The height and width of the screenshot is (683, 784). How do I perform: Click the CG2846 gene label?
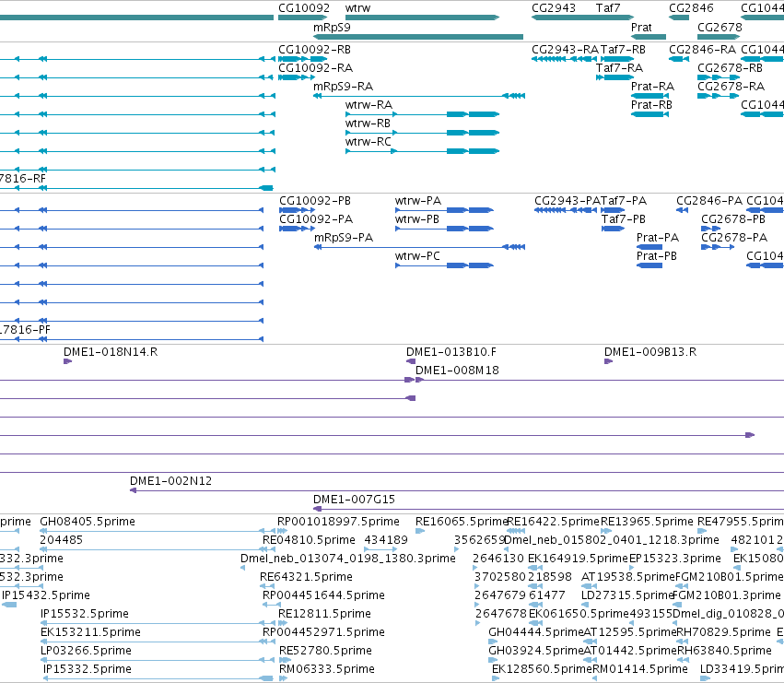coord(692,8)
